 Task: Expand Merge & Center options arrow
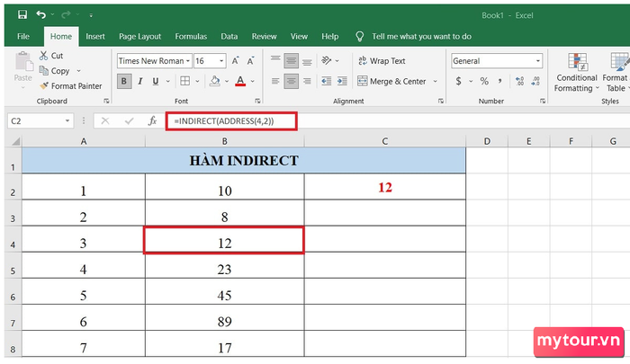tap(435, 82)
